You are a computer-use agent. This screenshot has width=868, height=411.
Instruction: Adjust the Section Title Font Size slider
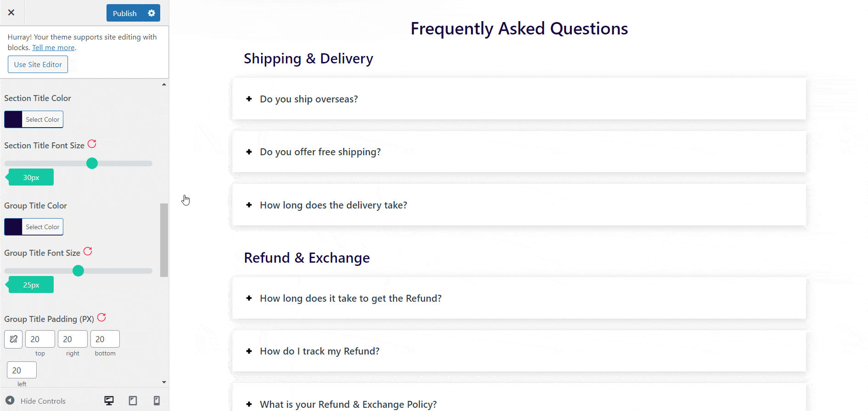pyautogui.click(x=92, y=163)
